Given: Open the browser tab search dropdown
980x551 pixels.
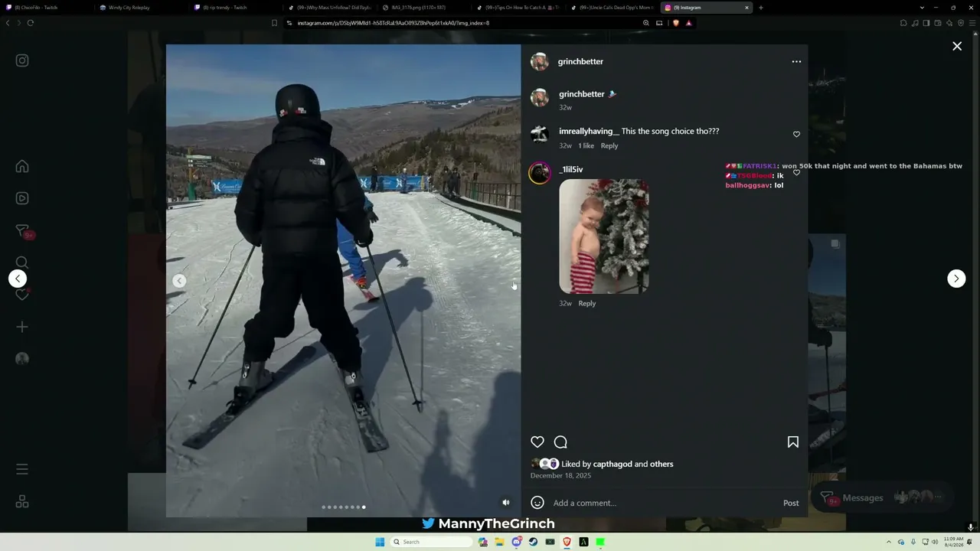Looking at the screenshot, I should click(x=922, y=8).
